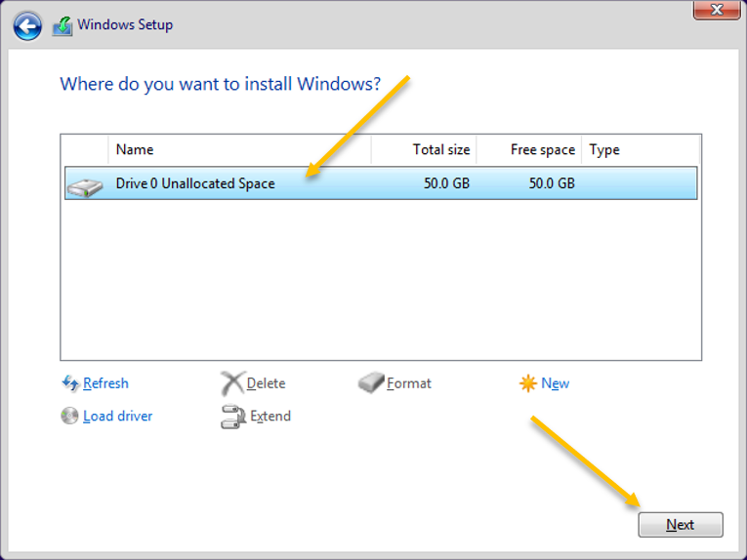Click the Delete X icon
The image size is (747, 560).
[x=232, y=383]
